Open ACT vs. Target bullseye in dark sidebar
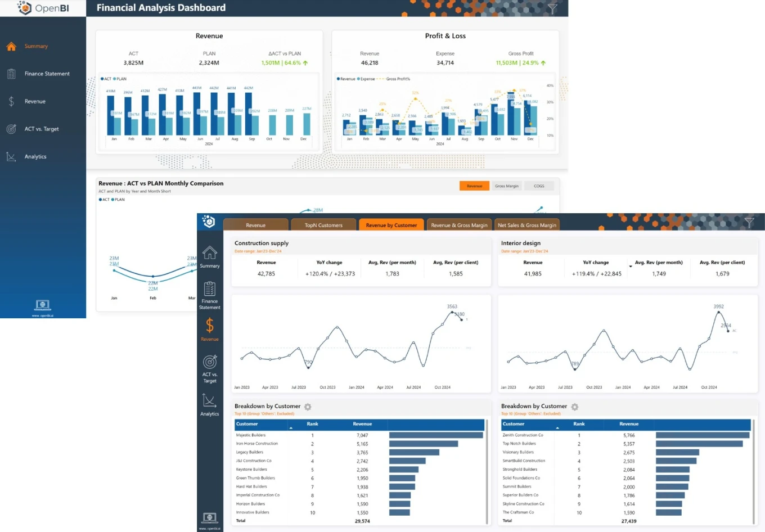The height and width of the screenshot is (532, 765). 209,362
